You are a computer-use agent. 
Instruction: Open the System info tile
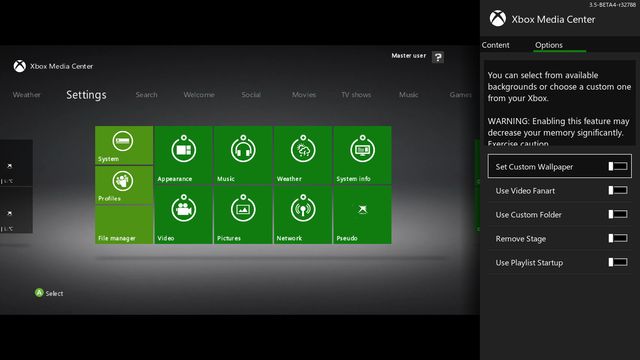click(362, 155)
